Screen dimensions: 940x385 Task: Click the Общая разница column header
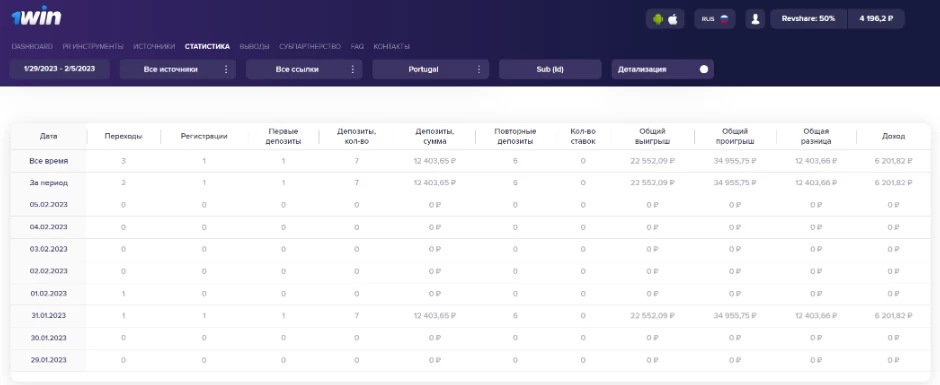point(816,136)
